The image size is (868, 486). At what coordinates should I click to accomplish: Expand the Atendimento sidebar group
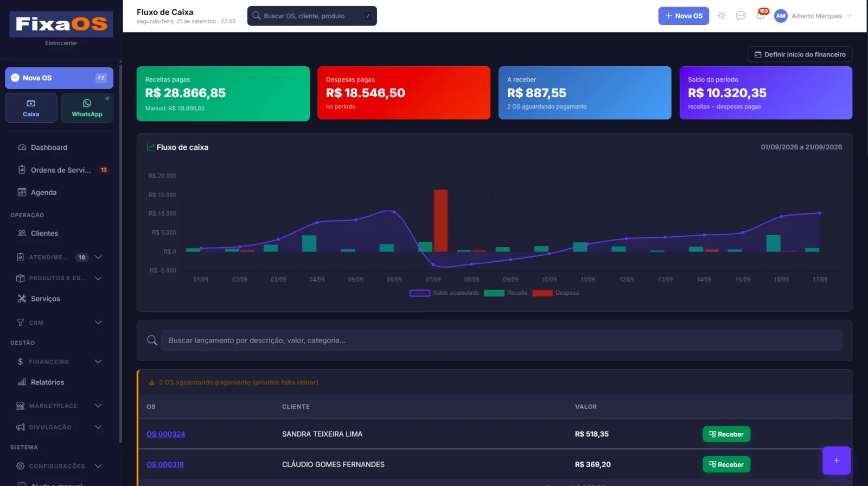[59, 257]
